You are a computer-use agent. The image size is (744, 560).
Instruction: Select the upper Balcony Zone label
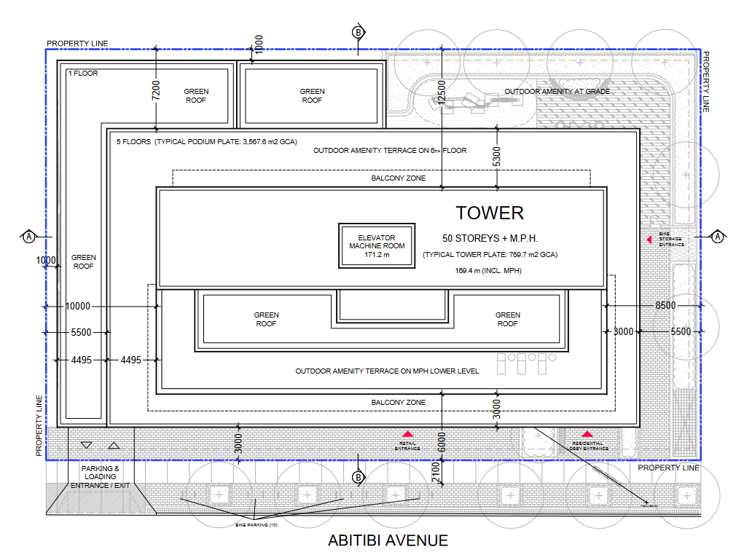398,178
